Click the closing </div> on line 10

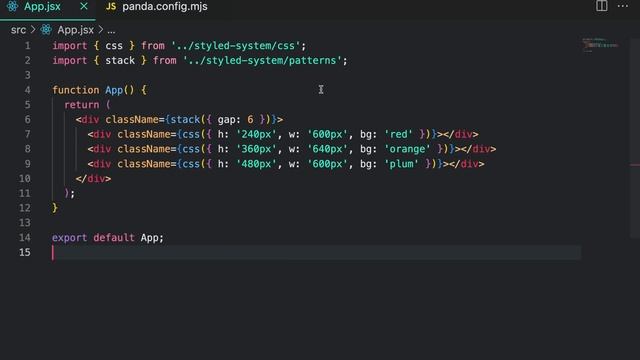(93, 178)
